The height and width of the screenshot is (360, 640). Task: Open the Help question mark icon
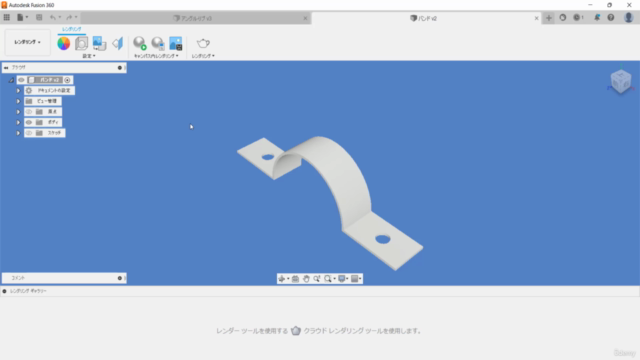(x=611, y=18)
